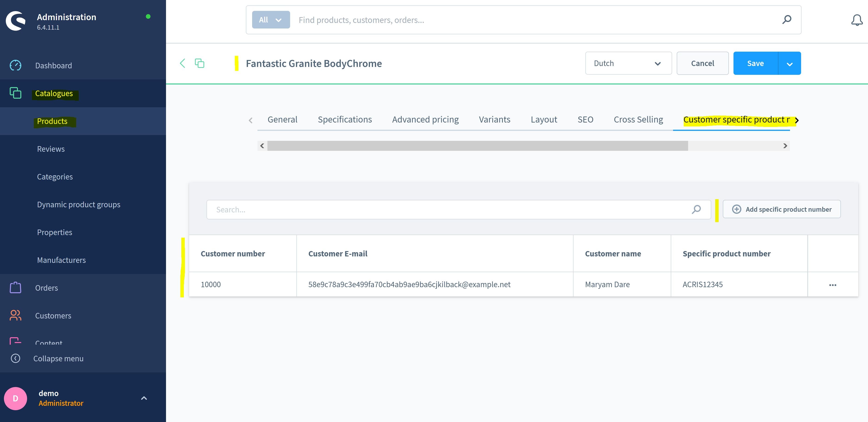Click the demo user avatar
This screenshot has height=422, width=868.
click(16, 398)
